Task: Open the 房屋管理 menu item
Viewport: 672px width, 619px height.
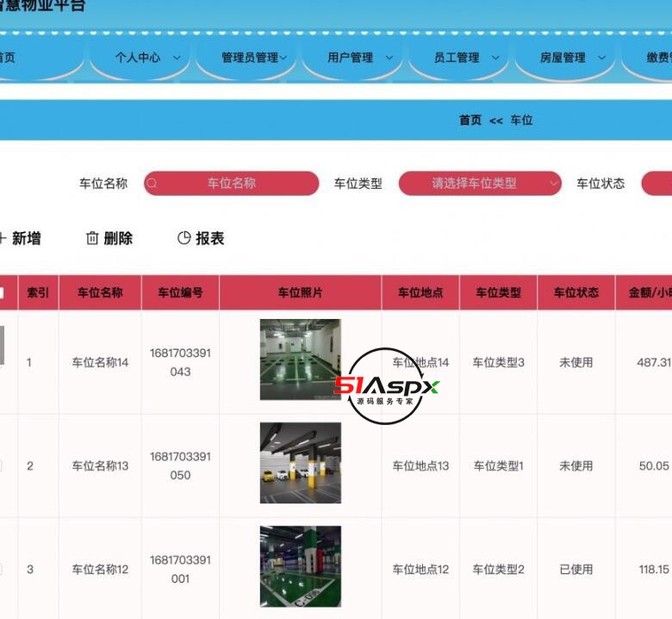Action: [563, 58]
